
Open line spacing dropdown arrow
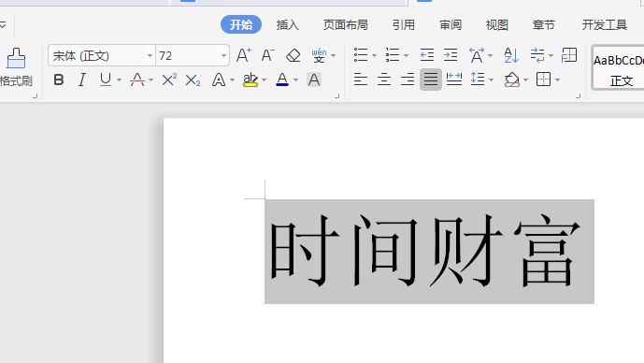[x=492, y=80]
